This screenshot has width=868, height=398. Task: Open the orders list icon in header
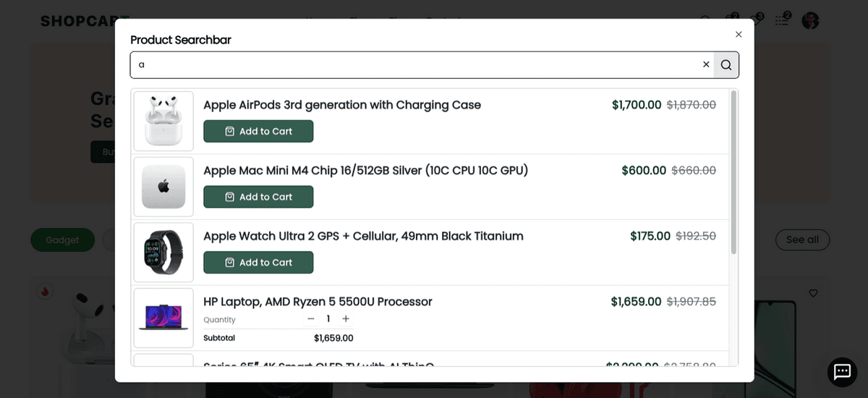tap(782, 20)
